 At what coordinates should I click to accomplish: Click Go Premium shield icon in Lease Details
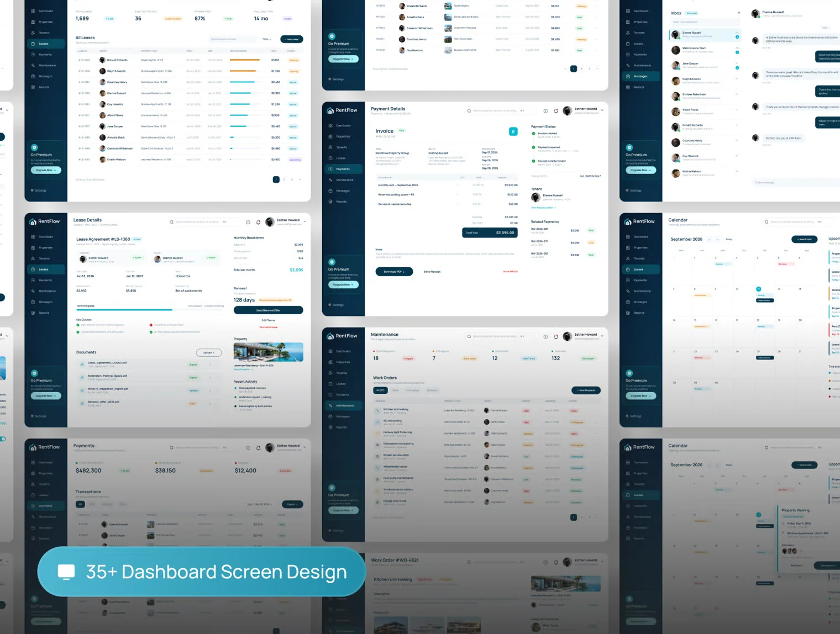[34, 373]
